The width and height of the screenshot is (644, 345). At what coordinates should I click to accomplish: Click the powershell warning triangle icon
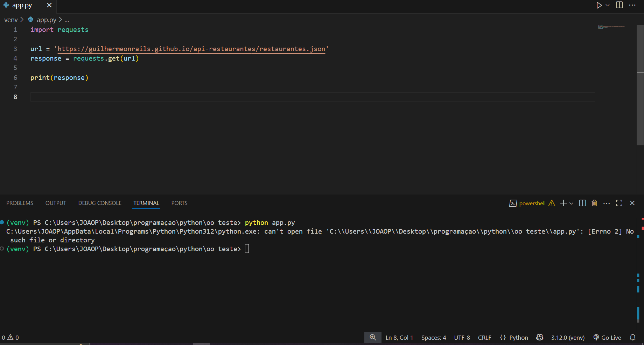(552, 203)
